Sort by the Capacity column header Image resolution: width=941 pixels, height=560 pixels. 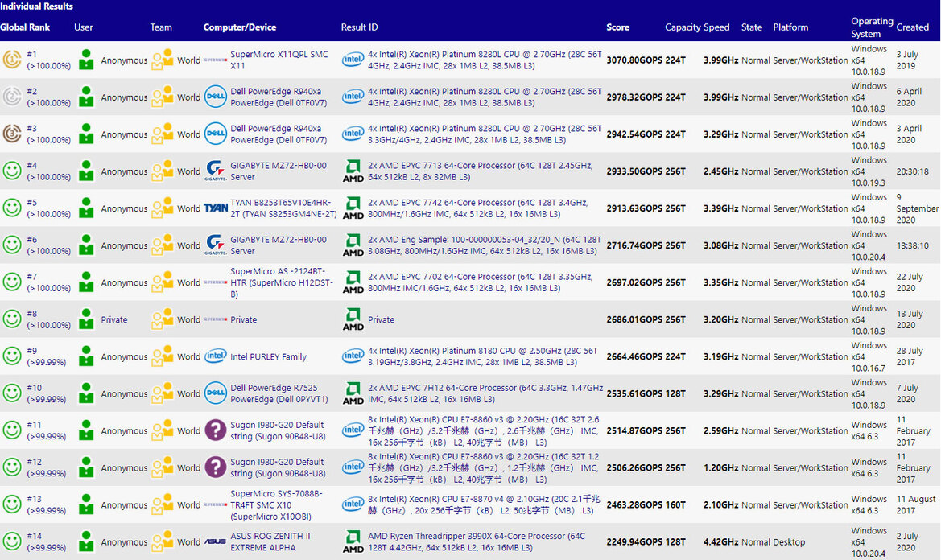coord(683,27)
